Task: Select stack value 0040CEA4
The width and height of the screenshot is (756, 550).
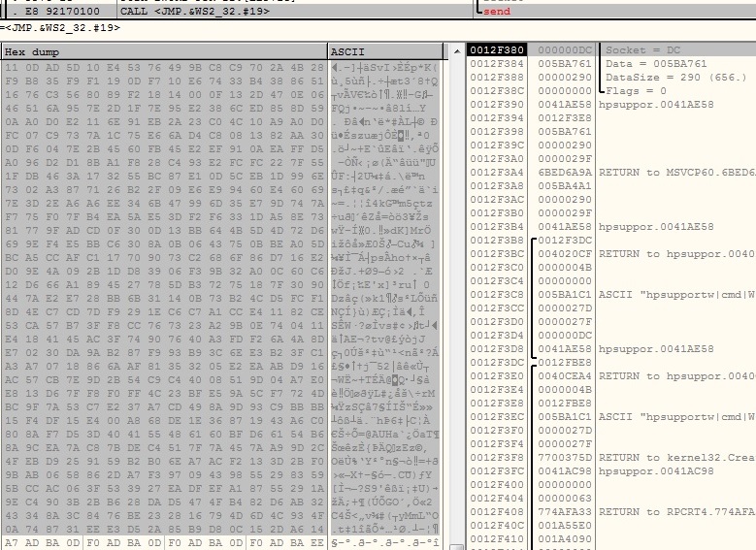Action: click(565, 375)
